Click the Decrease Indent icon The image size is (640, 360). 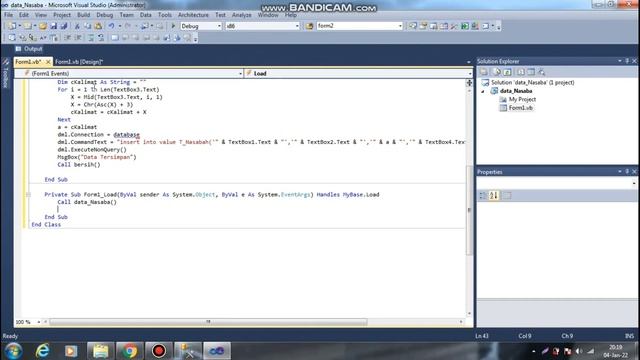[x=67, y=38]
